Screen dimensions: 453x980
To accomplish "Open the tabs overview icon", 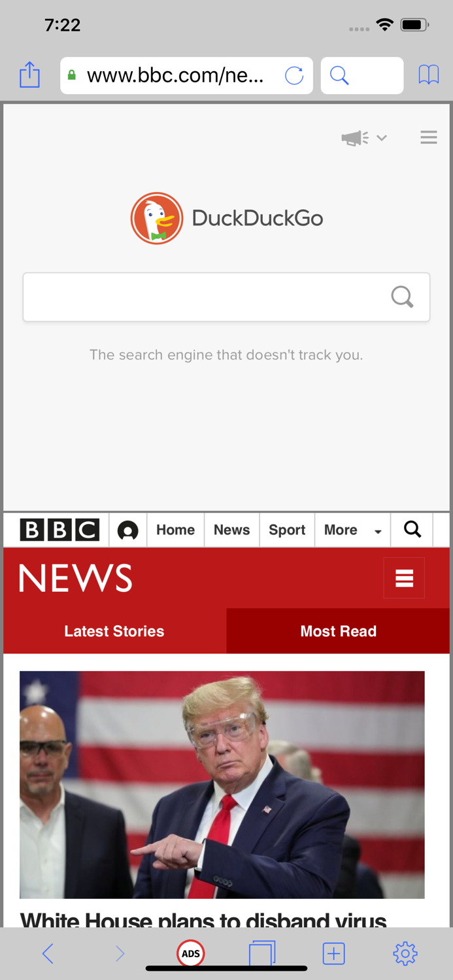I will coord(262,953).
